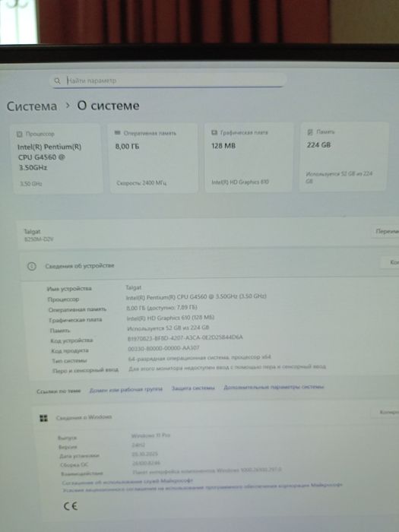Click the rename PC button
Screen dimensions: 399x532
(386, 232)
